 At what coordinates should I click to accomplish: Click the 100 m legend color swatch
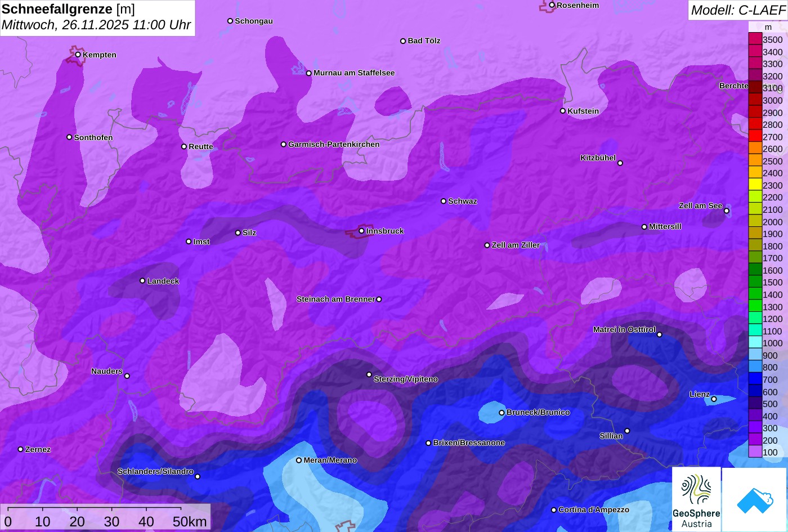click(x=755, y=452)
